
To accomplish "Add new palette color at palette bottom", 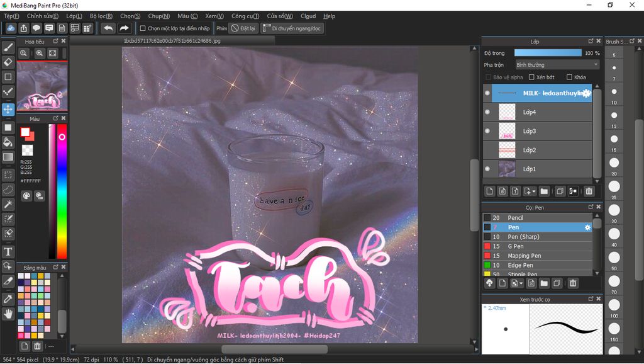I will [25, 346].
